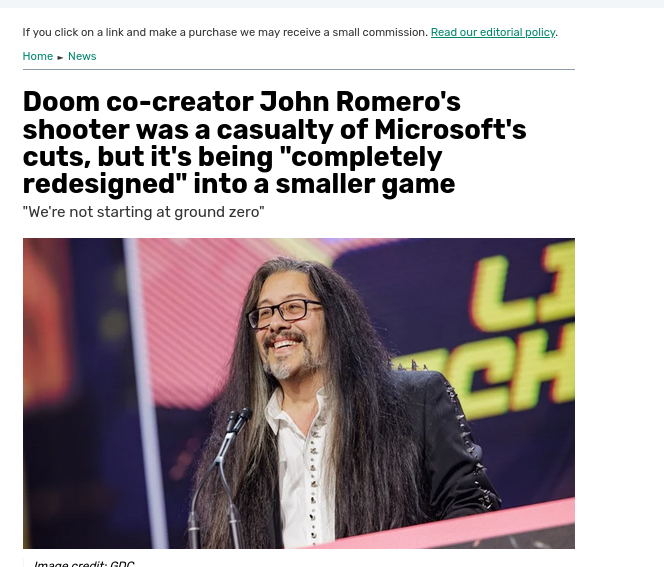Open the "Read our editorial policy" link
Screen dimensions: 664x567
(x=493, y=32)
